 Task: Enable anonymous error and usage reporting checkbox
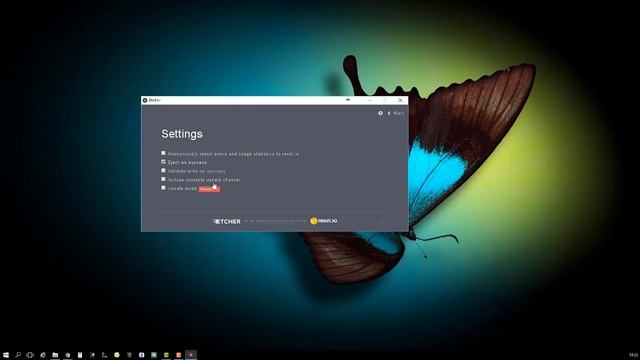click(163, 153)
